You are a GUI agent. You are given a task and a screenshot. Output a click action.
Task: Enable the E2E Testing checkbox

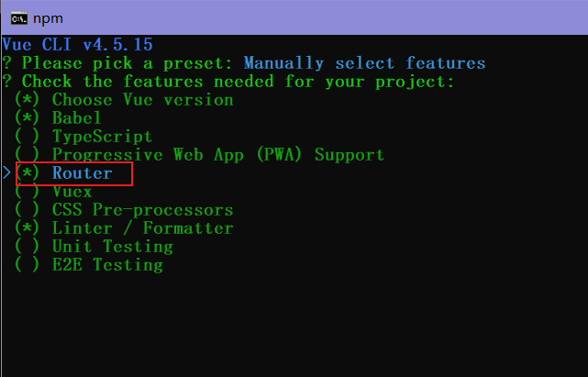(27, 265)
